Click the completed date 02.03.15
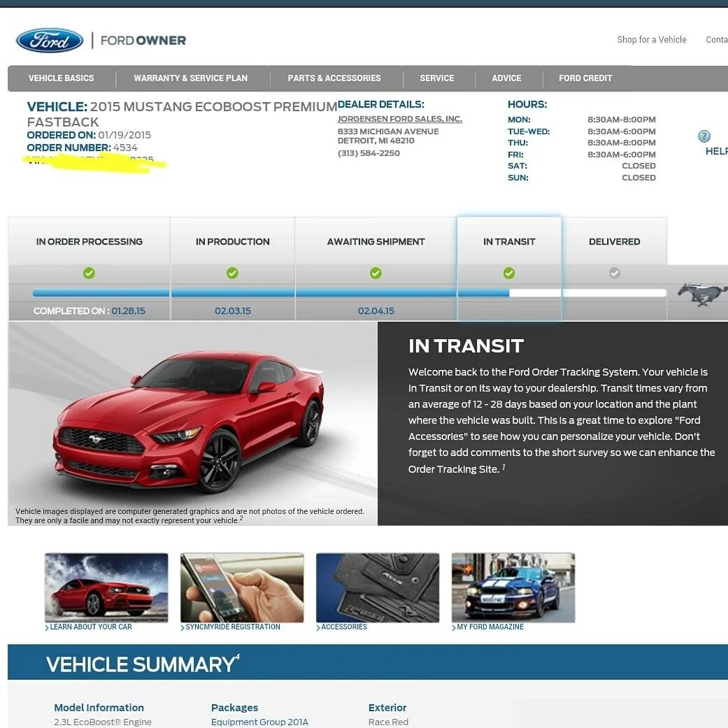This screenshot has height=728, width=728. 233,311
